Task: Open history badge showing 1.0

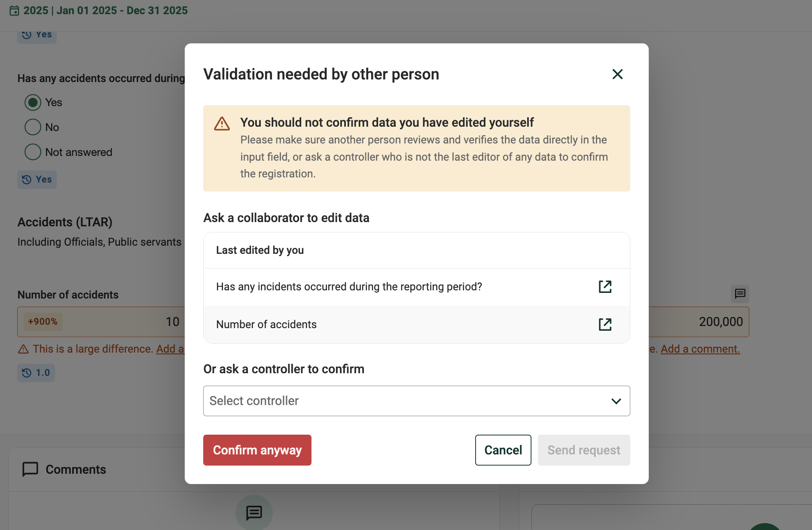Action: 36,373
